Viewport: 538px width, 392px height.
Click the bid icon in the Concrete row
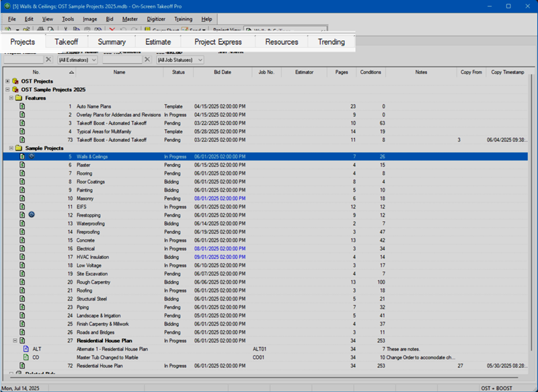coord(22,240)
